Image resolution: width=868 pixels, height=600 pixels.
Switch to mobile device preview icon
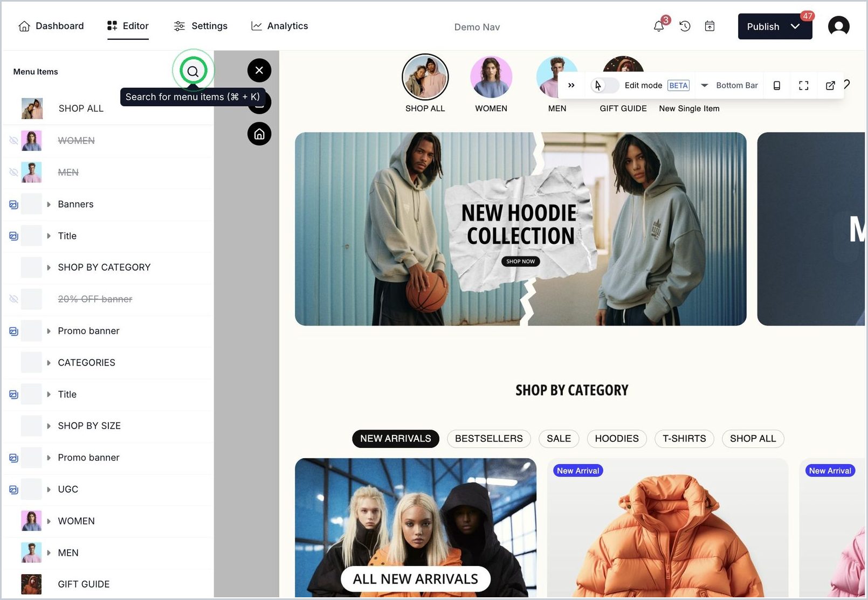pyautogui.click(x=777, y=85)
